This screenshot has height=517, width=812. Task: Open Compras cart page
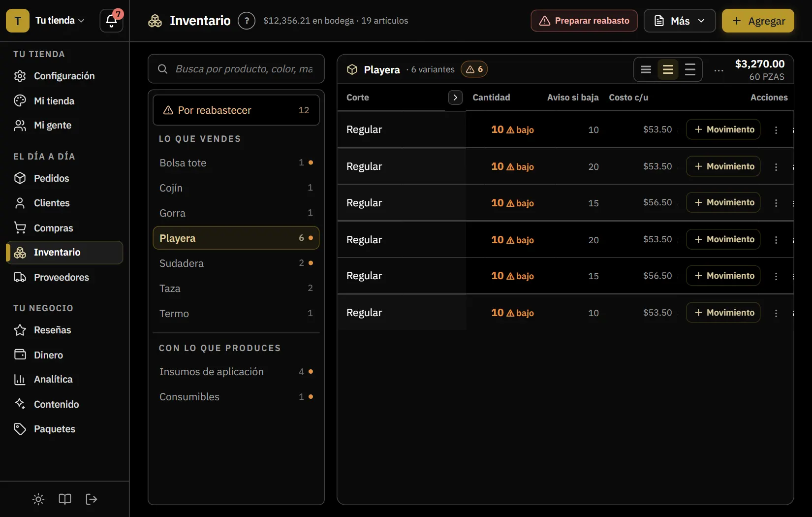pos(64,228)
